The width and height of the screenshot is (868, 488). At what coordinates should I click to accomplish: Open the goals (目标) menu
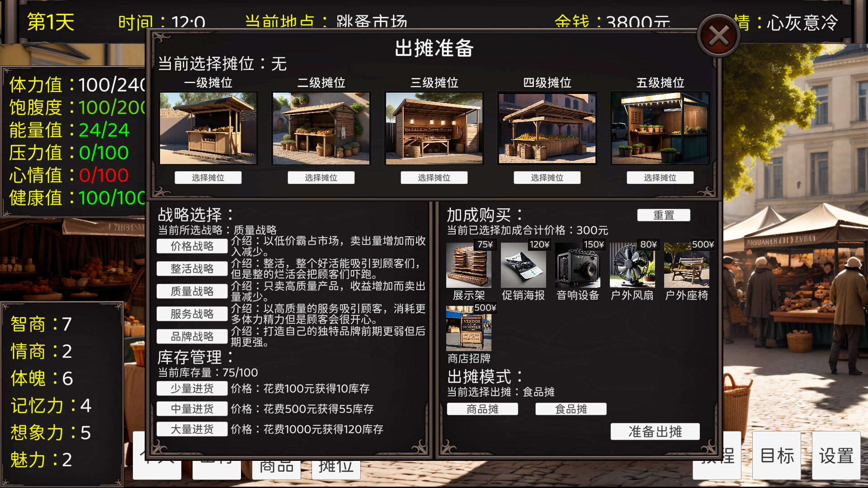pos(776,455)
